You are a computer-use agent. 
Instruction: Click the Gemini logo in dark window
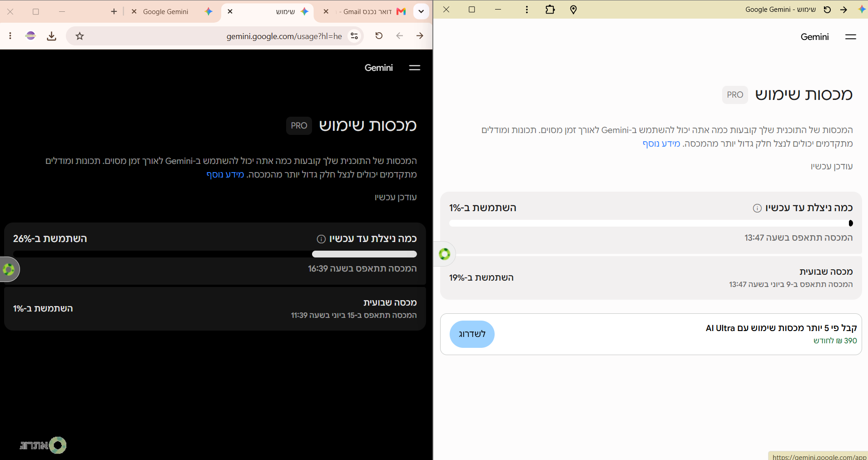379,68
